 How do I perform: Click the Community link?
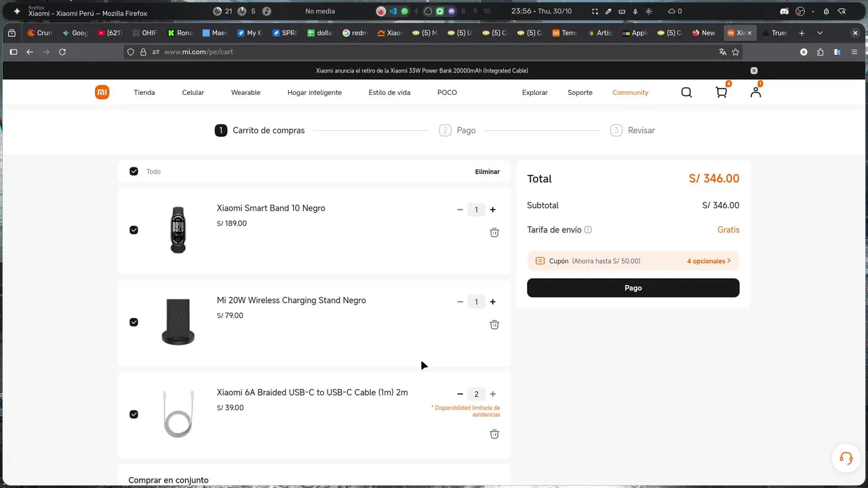click(x=630, y=92)
